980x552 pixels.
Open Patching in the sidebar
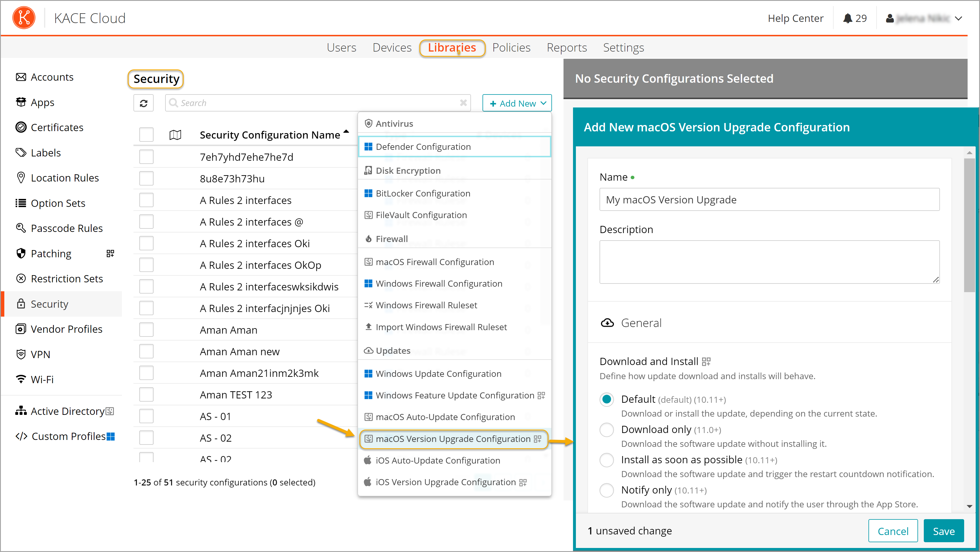(51, 254)
